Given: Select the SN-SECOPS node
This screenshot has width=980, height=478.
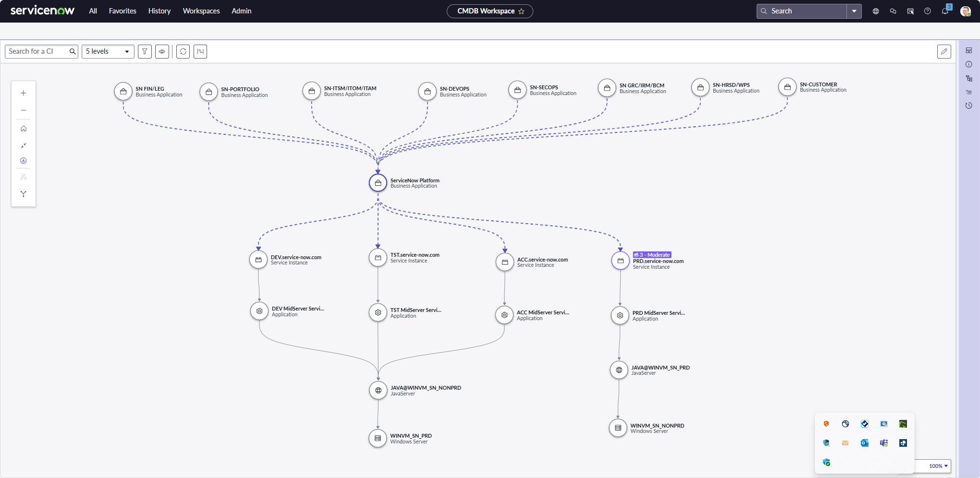Looking at the screenshot, I should tap(517, 90).
